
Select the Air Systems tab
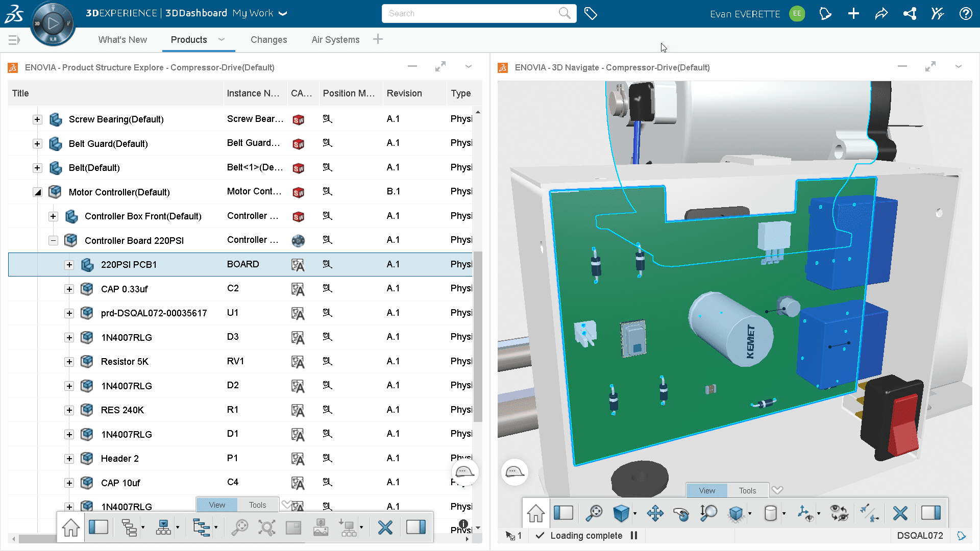335,39
